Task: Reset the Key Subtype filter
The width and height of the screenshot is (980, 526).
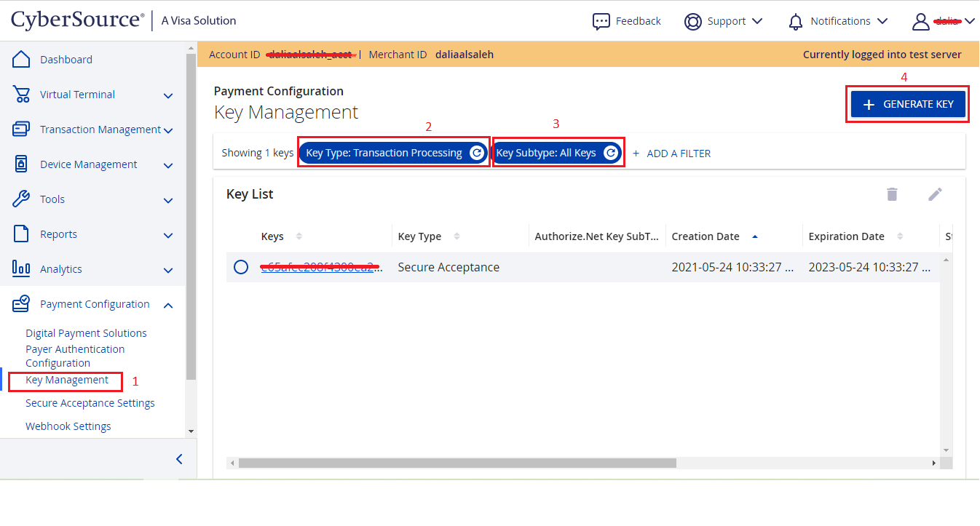Action: pyautogui.click(x=611, y=153)
